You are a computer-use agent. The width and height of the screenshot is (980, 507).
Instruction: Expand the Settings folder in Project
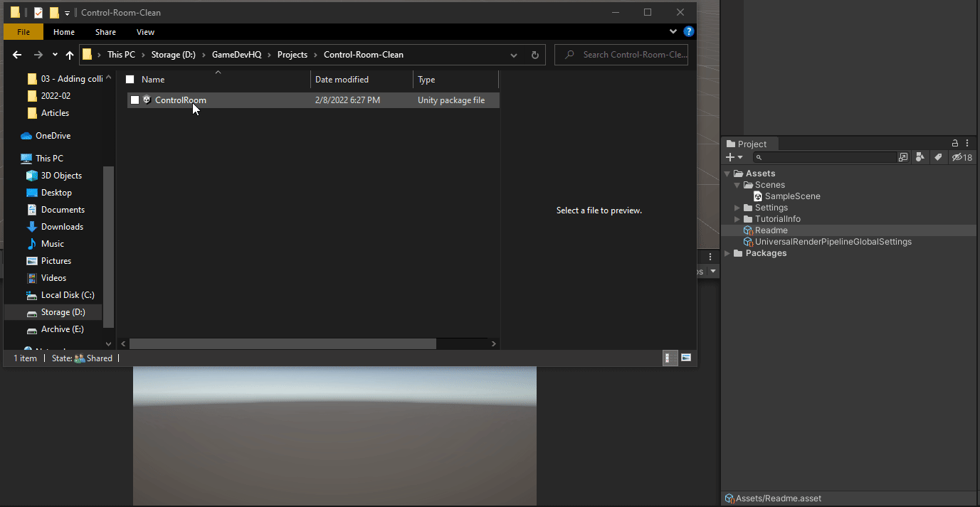tap(737, 208)
